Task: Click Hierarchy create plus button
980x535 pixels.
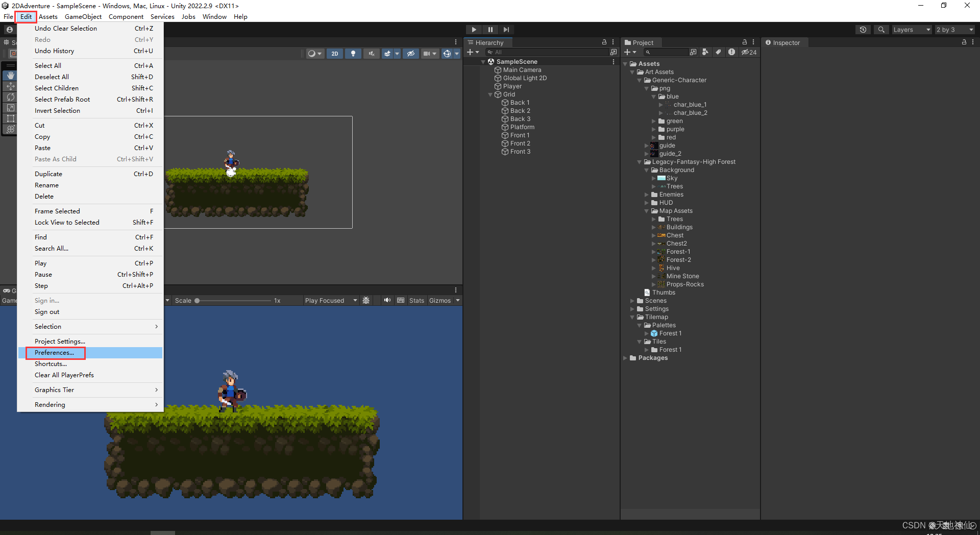Action: pos(473,52)
